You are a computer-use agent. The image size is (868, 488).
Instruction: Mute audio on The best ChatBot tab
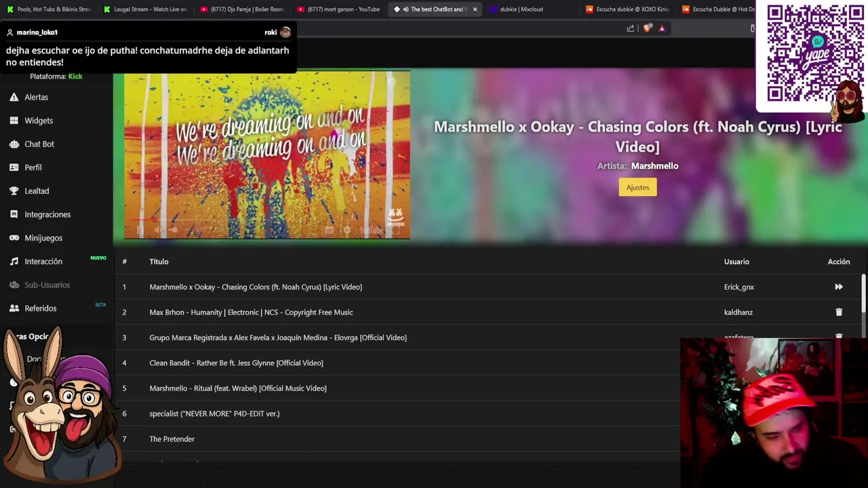pyautogui.click(x=406, y=9)
